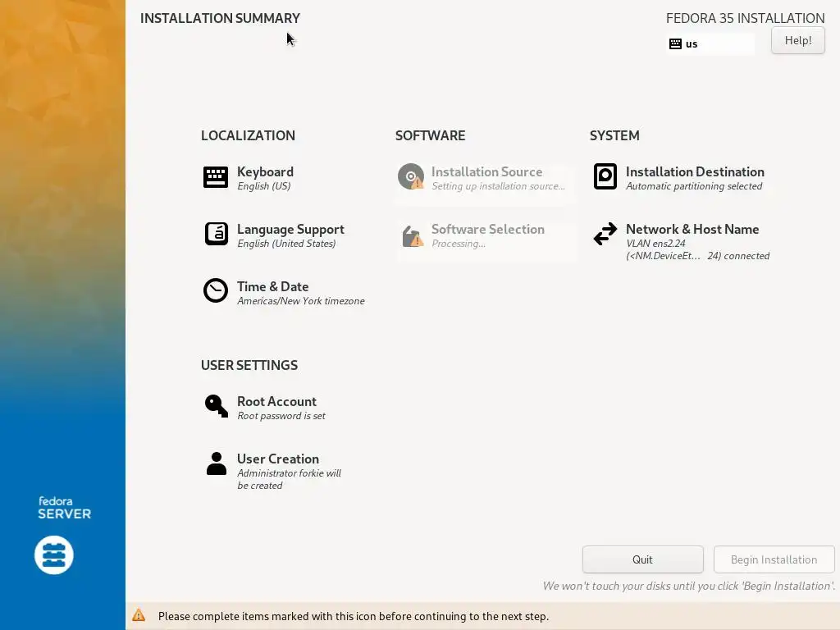Open Installation Destination title
Viewport: 840px width, 630px height.
point(695,172)
